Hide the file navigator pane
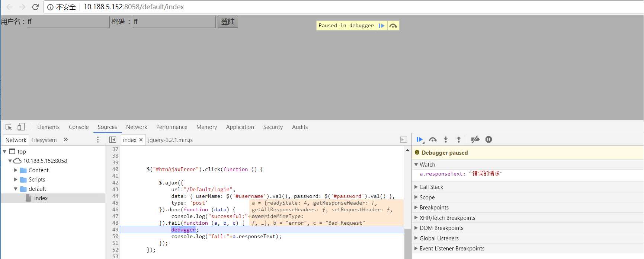Screen dimensions: 644x259 tap(112, 140)
